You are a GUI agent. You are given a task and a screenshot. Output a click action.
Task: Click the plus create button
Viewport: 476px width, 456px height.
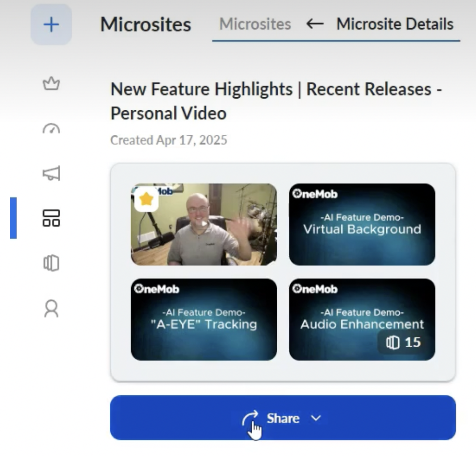pyautogui.click(x=51, y=25)
